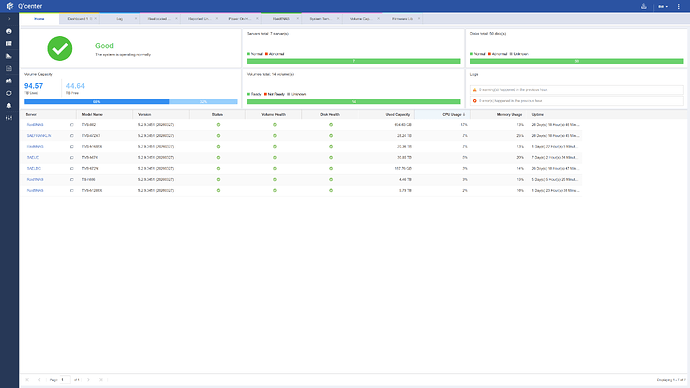
Task: Click the green Good status checkmark
Action: (x=60, y=48)
